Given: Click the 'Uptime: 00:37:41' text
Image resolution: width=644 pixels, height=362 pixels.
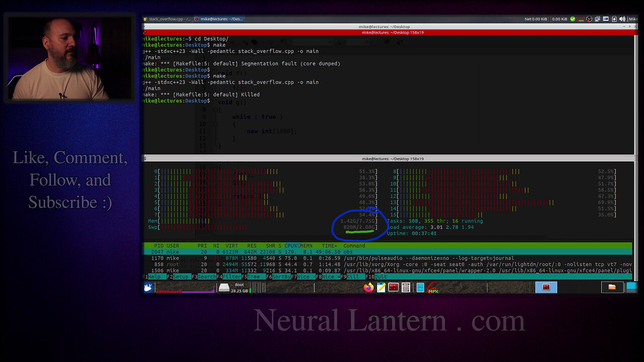Looking at the screenshot, I should (412, 233).
